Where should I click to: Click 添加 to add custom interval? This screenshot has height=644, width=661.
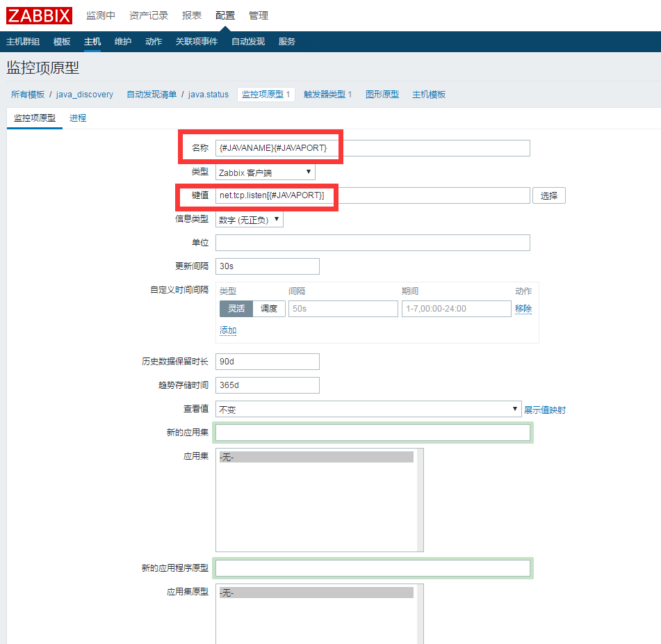(x=228, y=330)
